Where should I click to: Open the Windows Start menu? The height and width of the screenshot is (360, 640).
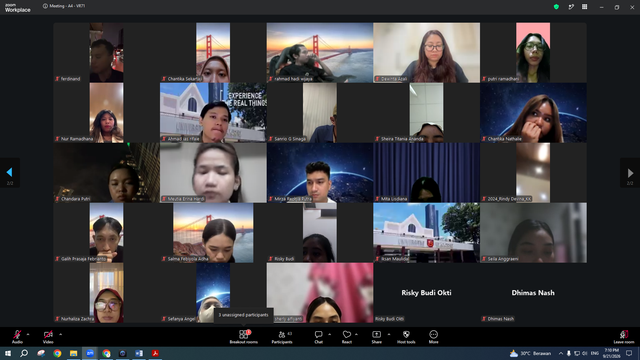(x=8, y=353)
